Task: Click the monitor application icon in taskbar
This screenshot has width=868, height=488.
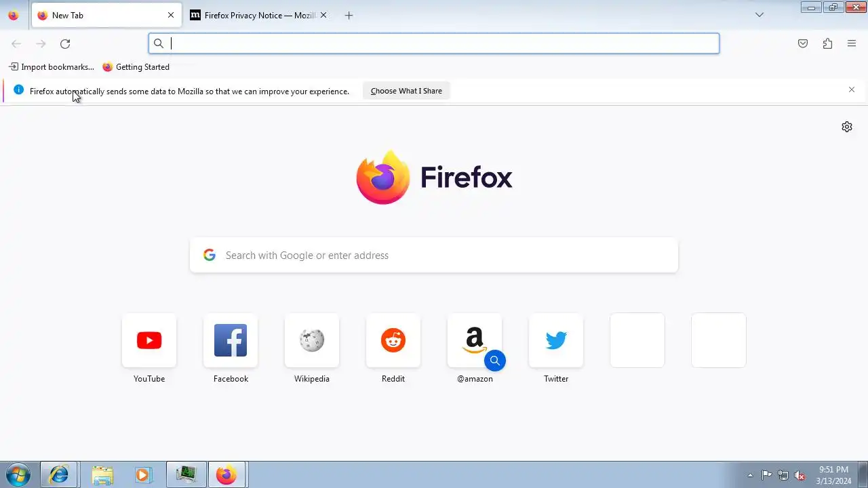Action: (186, 475)
